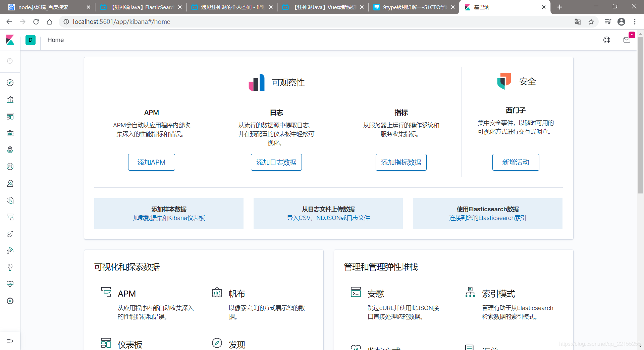The height and width of the screenshot is (350, 644).
Task: Open Graph icon in sidebar
Action: coord(10,183)
